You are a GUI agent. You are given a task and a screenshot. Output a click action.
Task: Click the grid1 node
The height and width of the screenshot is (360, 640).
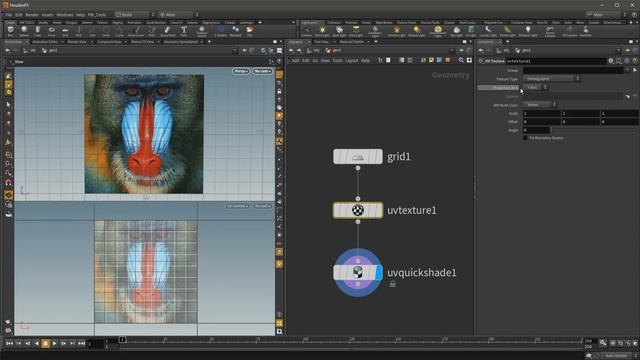(358, 156)
